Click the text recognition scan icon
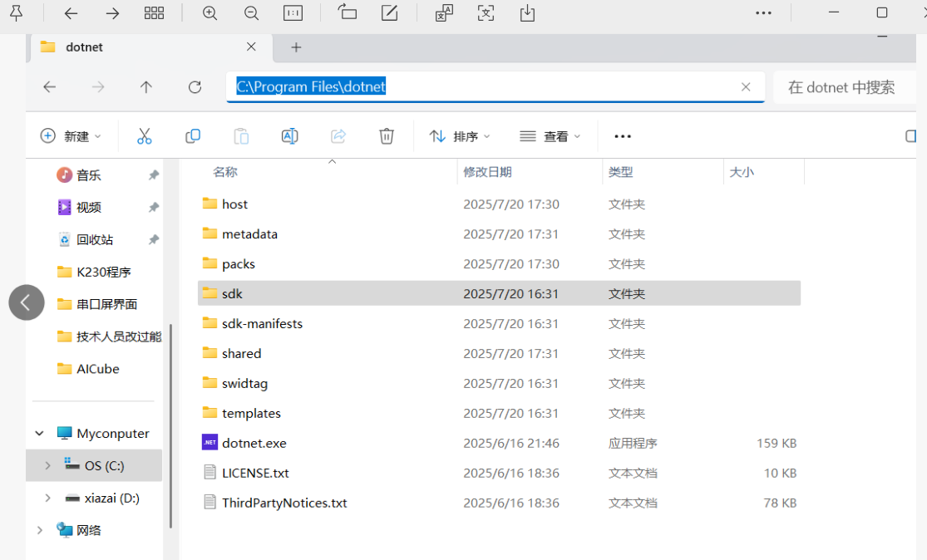927x560 pixels. [486, 13]
